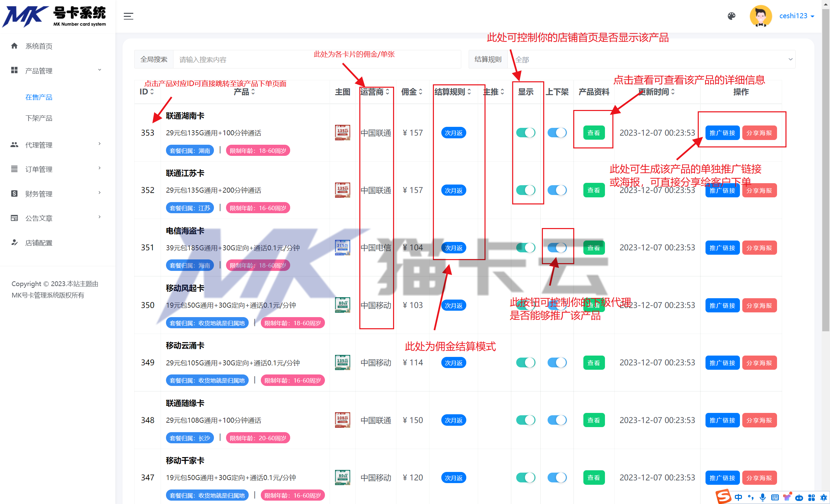Sort table by 佣金 column arrows
830x504 pixels.
421,92
